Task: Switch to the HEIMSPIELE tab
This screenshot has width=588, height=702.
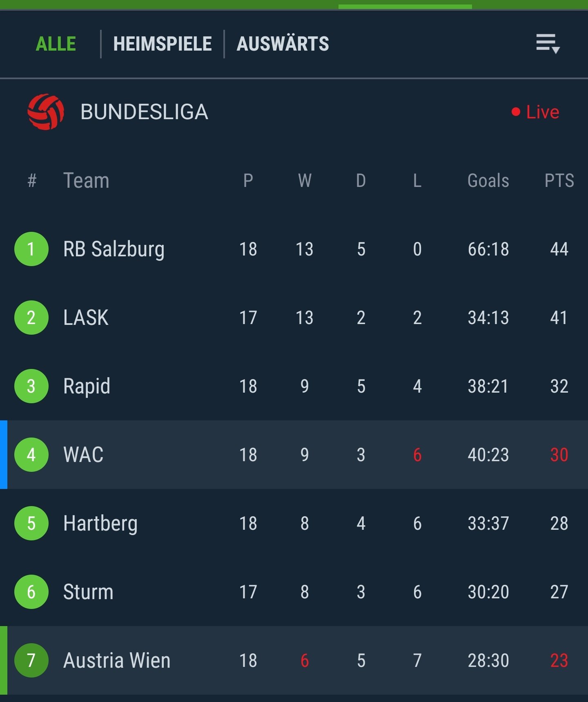Action: (x=163, y=44)
